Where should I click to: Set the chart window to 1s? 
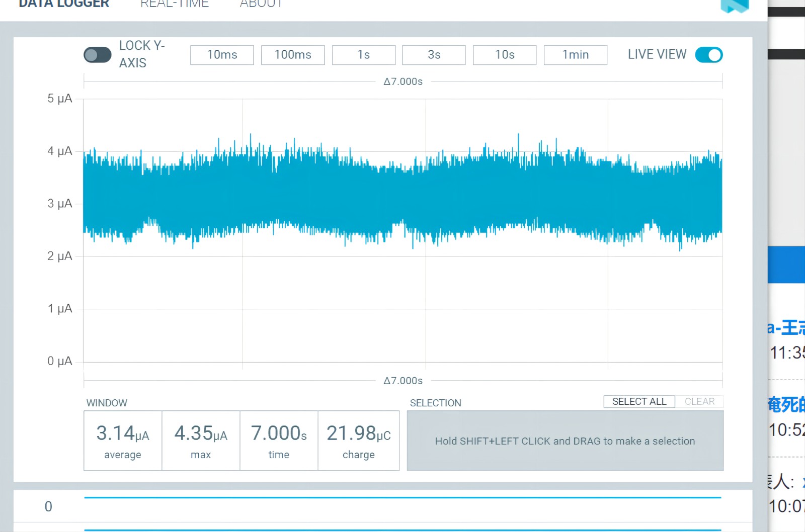click(x=363, y=55)
